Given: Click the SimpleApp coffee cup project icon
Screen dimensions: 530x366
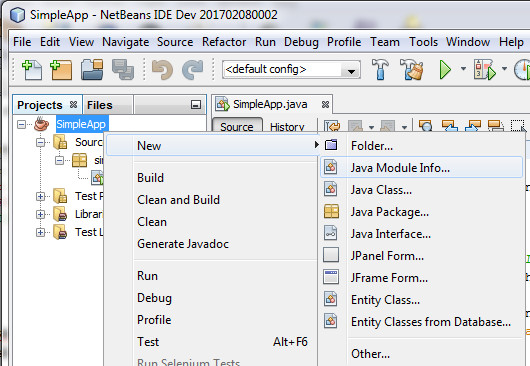Looking at the screenshot, I should [x=42, y=124].
